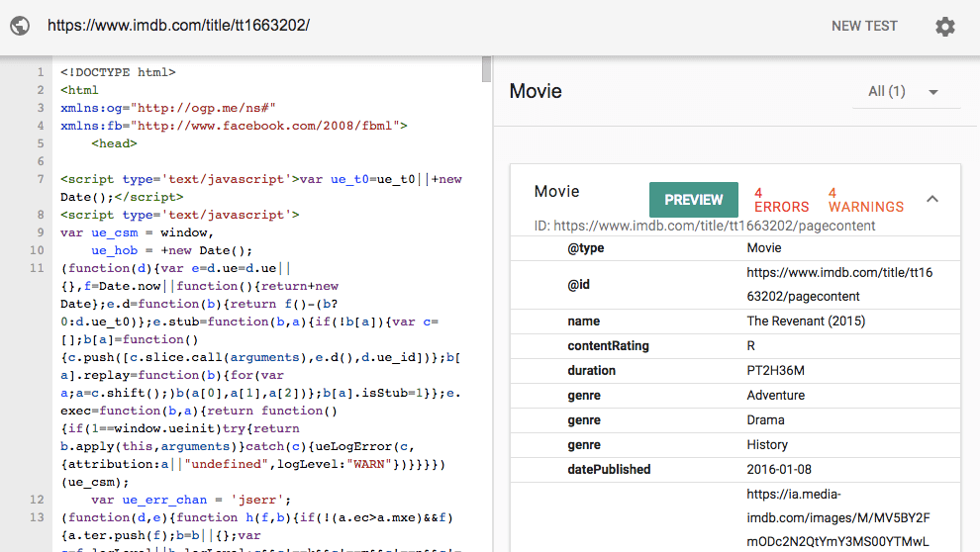Click line number 7 in code gutter
The height and width of the screenshot is (552, 980).
coord(39,179)
